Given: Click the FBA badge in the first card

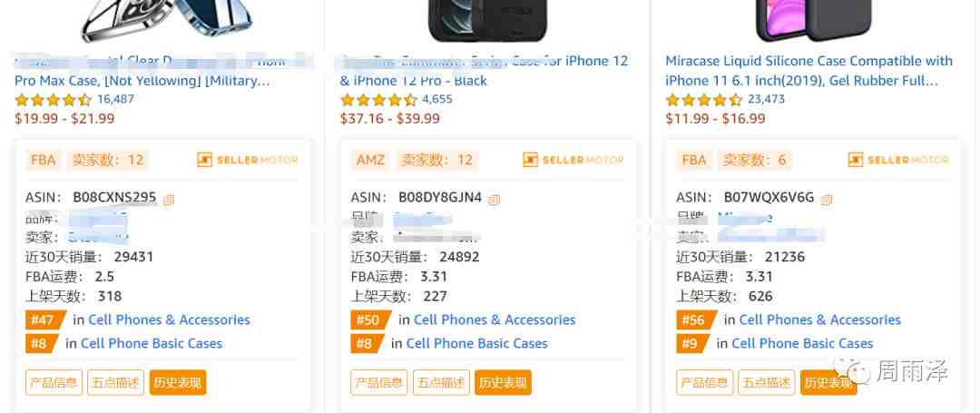Looking at the screenshot, I should pos(44,160).
